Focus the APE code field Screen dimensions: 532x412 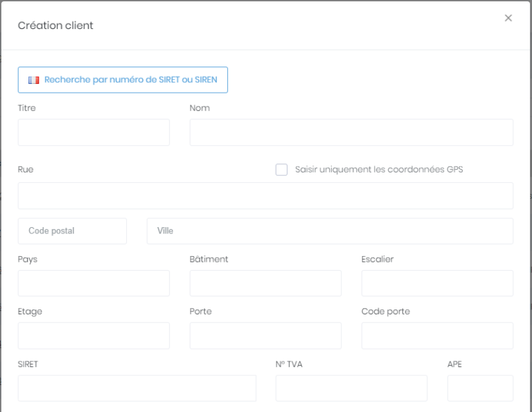[x=480, y=388]
